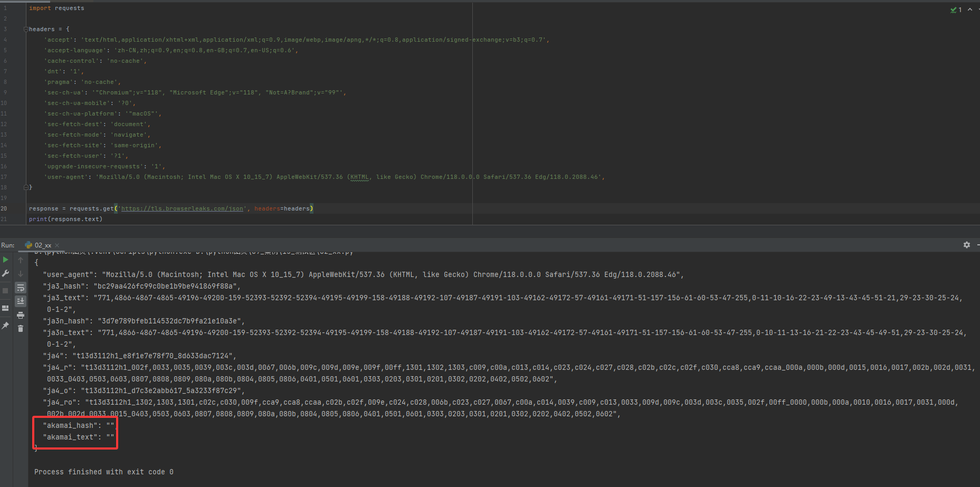Image resolution: width=980 pixels, height=487 pixels.
Task: Click the "ja4_r" key in output
Action: (58, 367)
